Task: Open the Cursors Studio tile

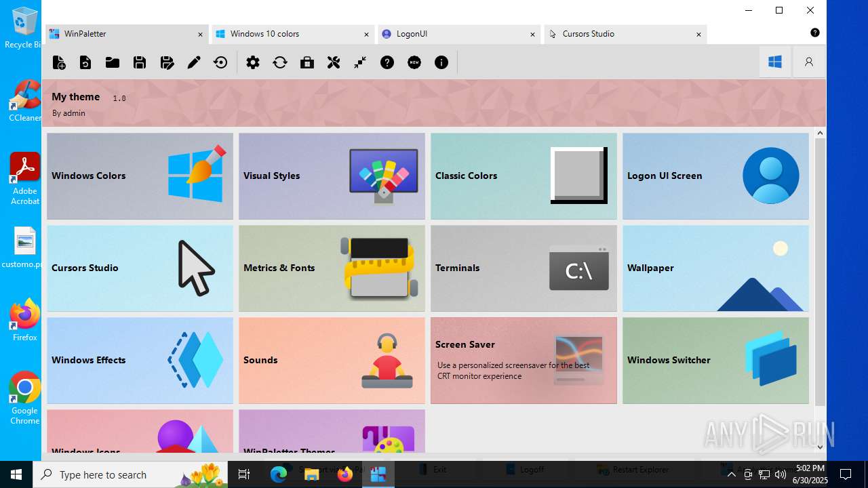Action: click(140, 268)
